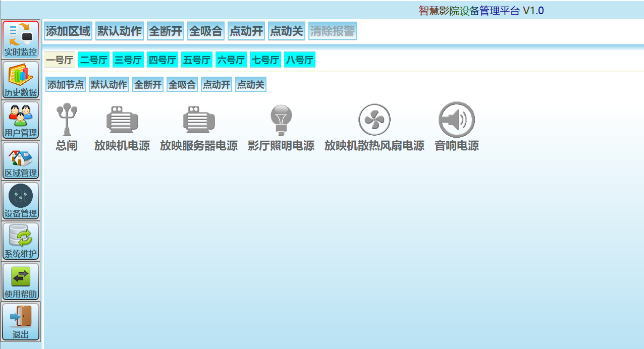Click the 放映机散热风扇电源 fan icon
Image resolution: width=644 pixels, height=349 pixels.
[x=374, y=120]
